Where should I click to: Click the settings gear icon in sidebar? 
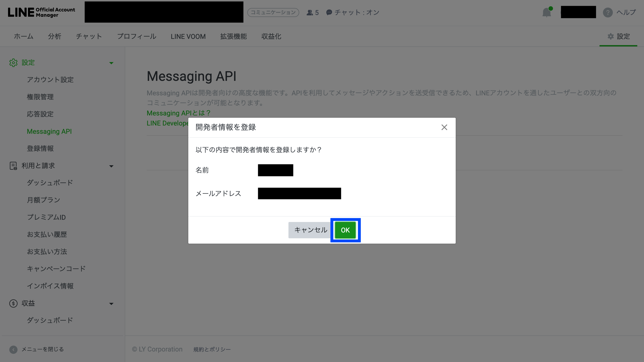(13, 63)
